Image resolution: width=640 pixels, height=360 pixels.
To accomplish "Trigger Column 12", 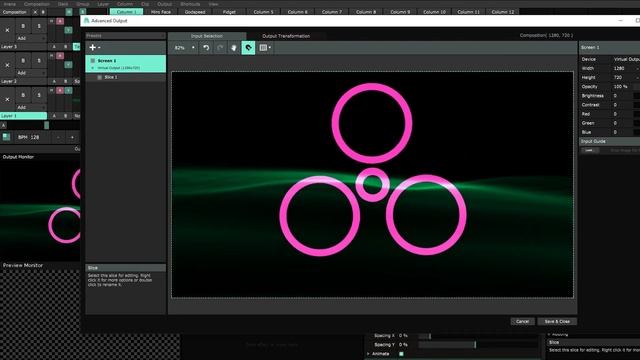I will [x=503, y=12].
